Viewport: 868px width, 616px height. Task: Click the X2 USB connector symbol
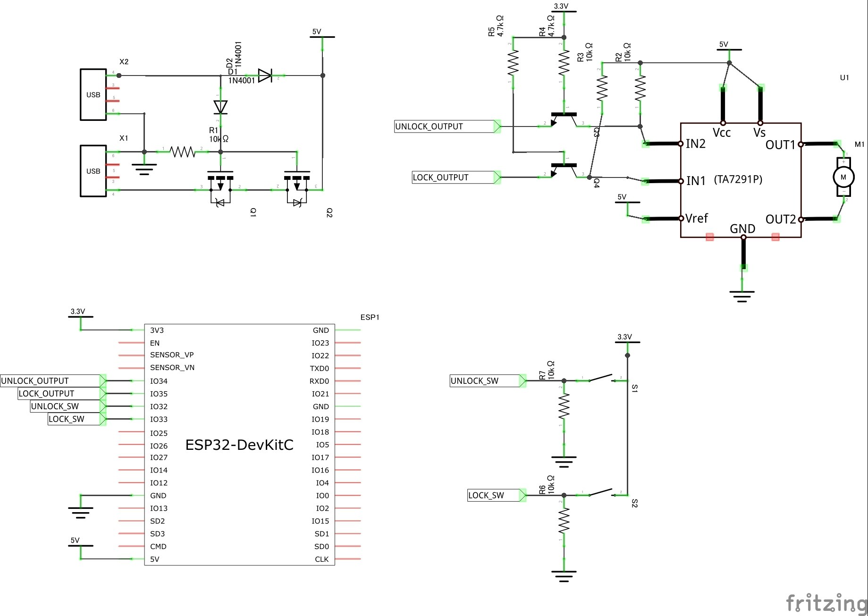[x=93, y=94]
